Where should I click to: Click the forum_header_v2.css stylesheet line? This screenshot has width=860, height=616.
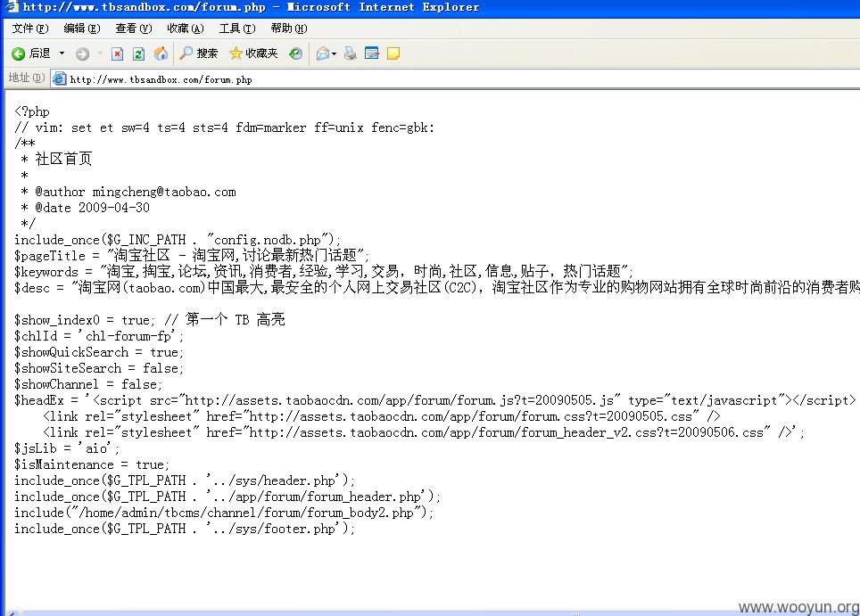[x=424, y=432]
